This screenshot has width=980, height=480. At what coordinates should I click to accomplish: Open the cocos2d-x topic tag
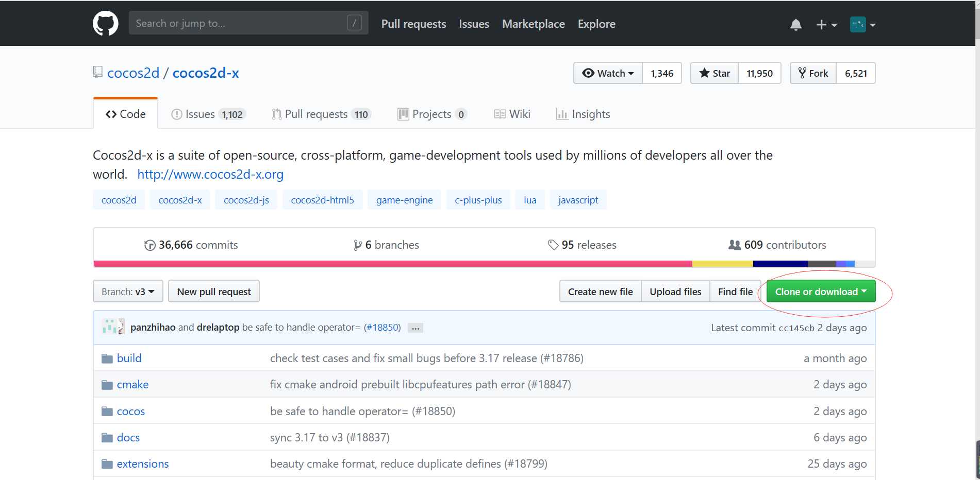(x=180, y=200)
